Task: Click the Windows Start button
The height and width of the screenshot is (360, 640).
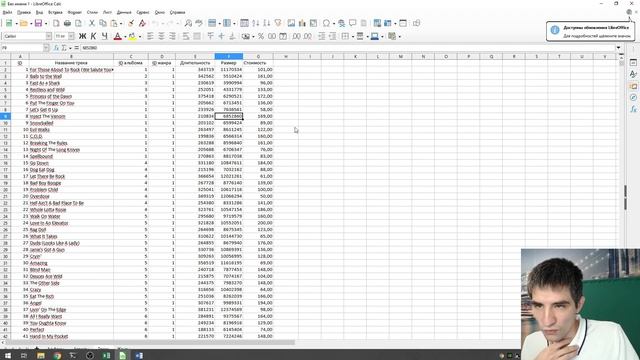Action: pos(7,356)
